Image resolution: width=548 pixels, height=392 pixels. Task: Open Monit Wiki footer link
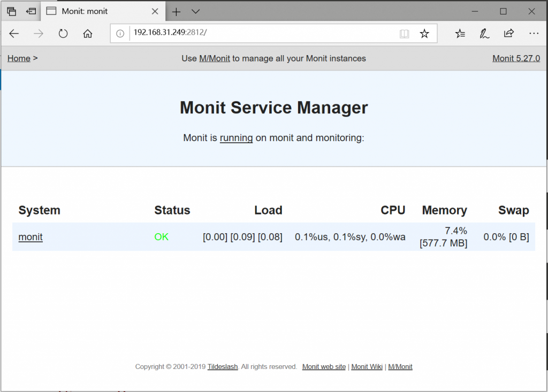[x=367, y=367]
